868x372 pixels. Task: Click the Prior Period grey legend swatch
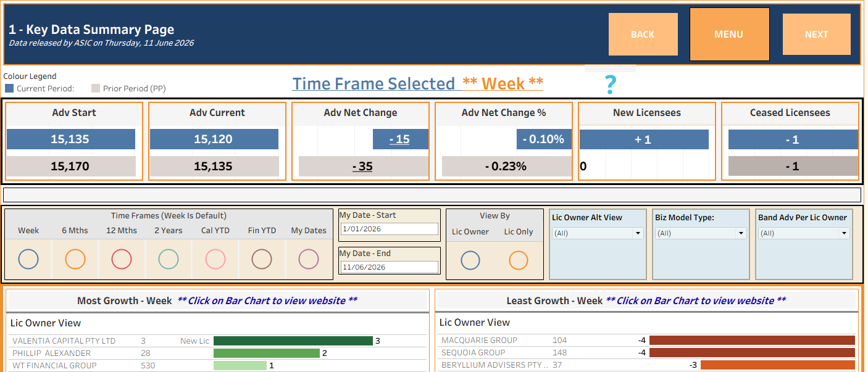(x=96, y=88)
